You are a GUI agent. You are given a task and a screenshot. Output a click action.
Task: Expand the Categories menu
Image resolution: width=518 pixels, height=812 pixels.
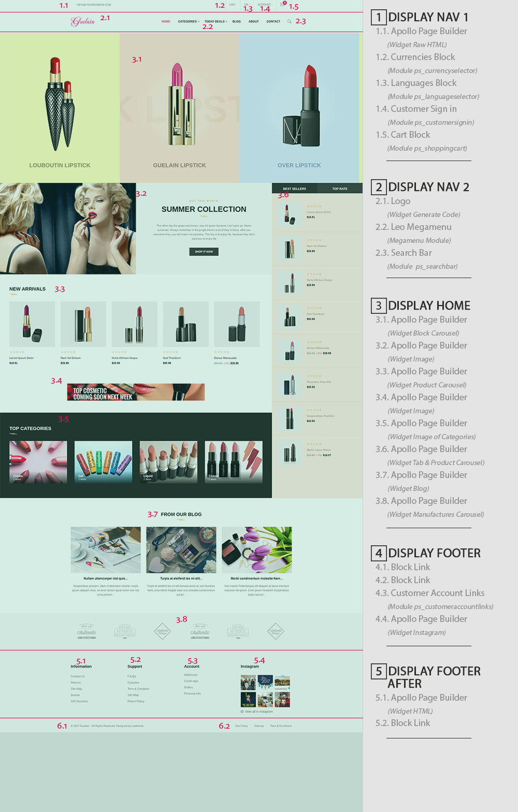tap(189, 22)
